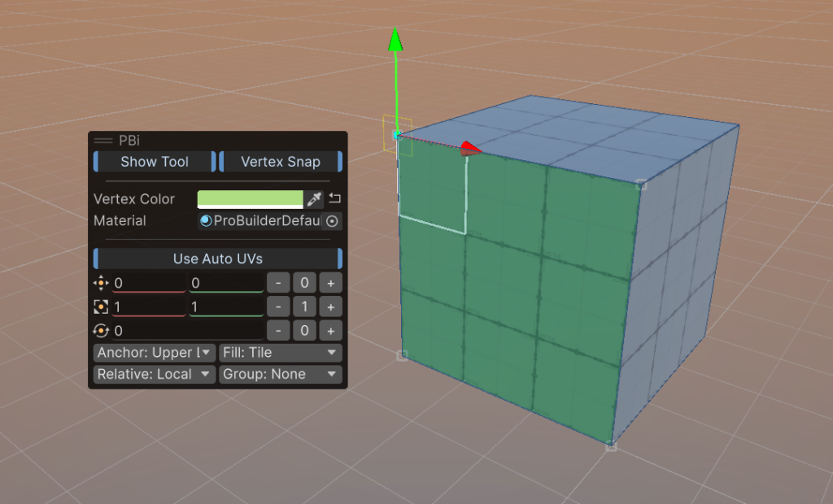Screen dimensions: 833x504
Task: Click the reset arrow beside Vertex Color
Action: click(334, 199)
